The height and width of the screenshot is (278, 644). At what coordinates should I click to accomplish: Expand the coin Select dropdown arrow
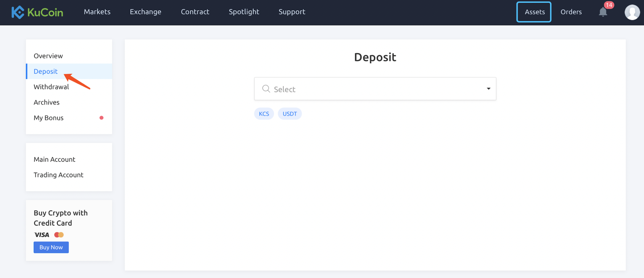coord(488,89)
